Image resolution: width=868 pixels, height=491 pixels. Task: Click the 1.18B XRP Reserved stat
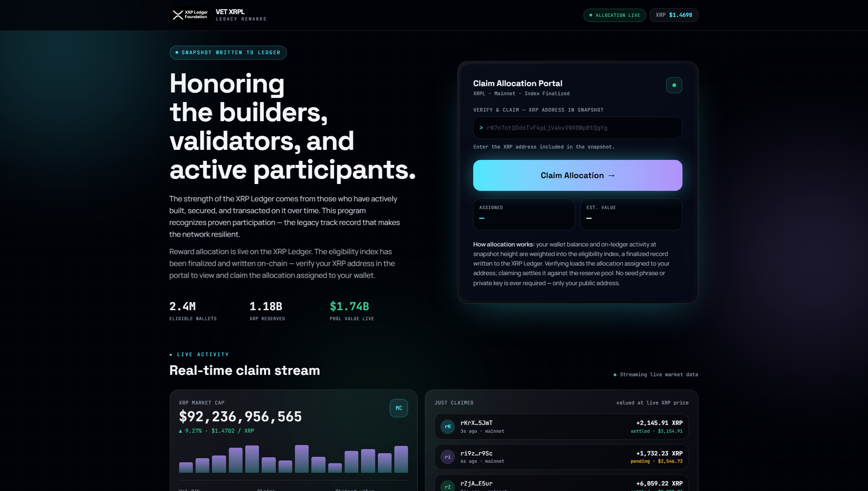267,311
